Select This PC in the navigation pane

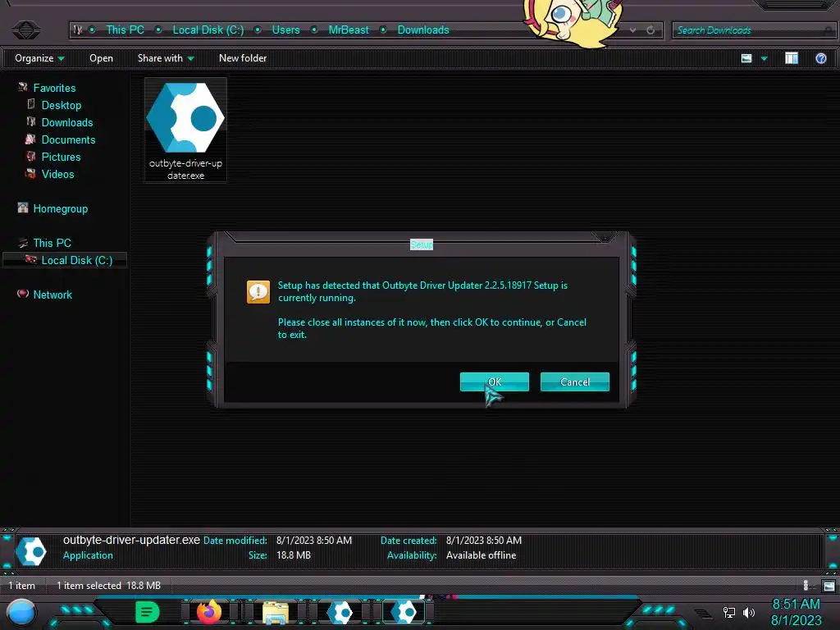52,243
